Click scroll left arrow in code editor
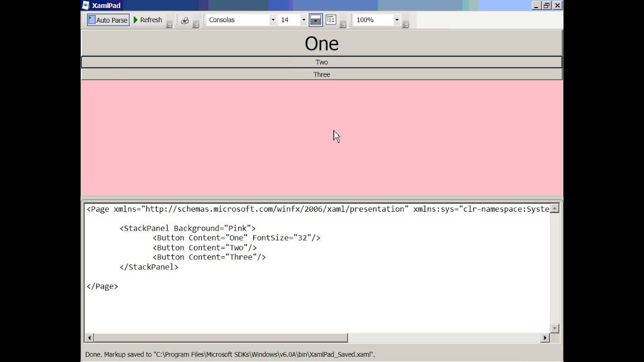The width and height of the screenshot is (644, 362). click(x=90, y=338)
